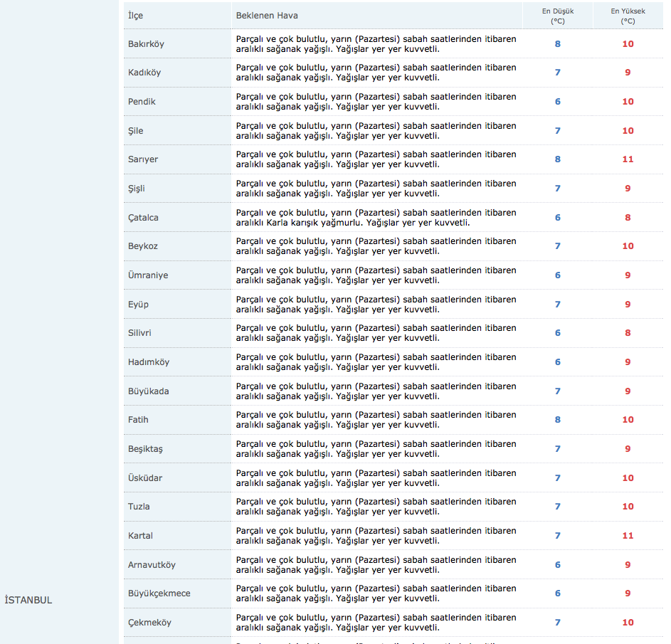Click the Fatih district name

(138, 420)
